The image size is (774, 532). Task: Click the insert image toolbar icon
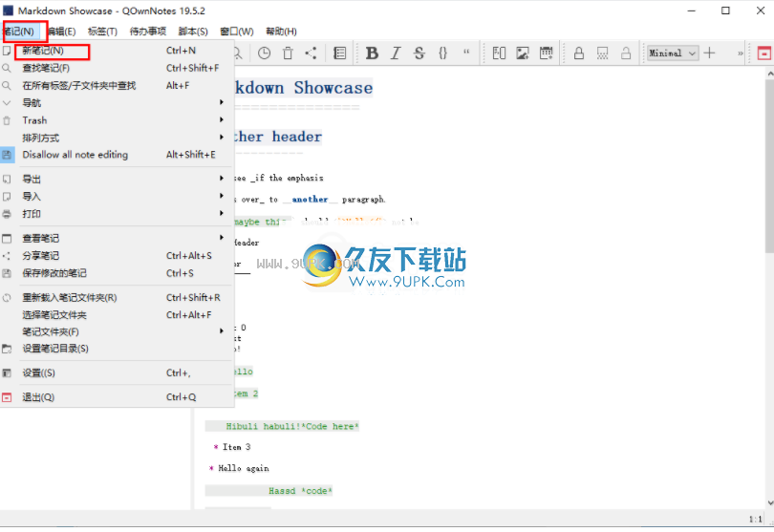[x=523, y=53]
